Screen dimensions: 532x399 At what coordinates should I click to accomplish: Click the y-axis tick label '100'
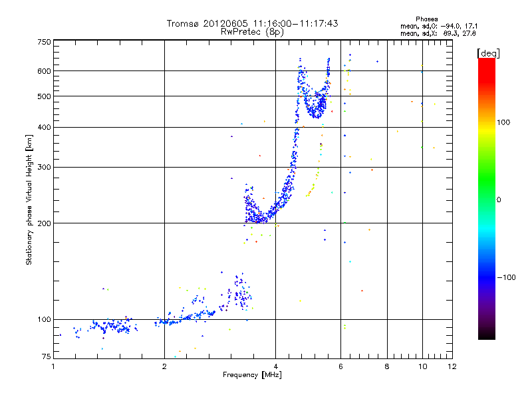coord(44,319)
